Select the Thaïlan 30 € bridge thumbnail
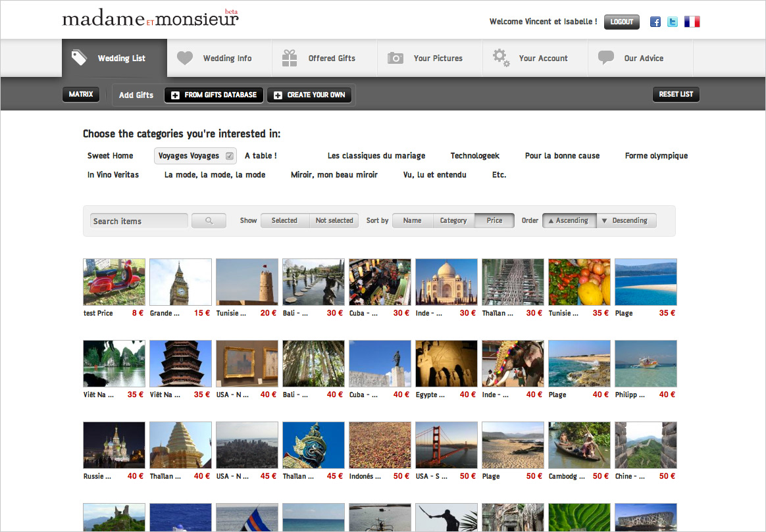This screenshot has width=766, height=532. pyautogui.click(x=513, y=282)
